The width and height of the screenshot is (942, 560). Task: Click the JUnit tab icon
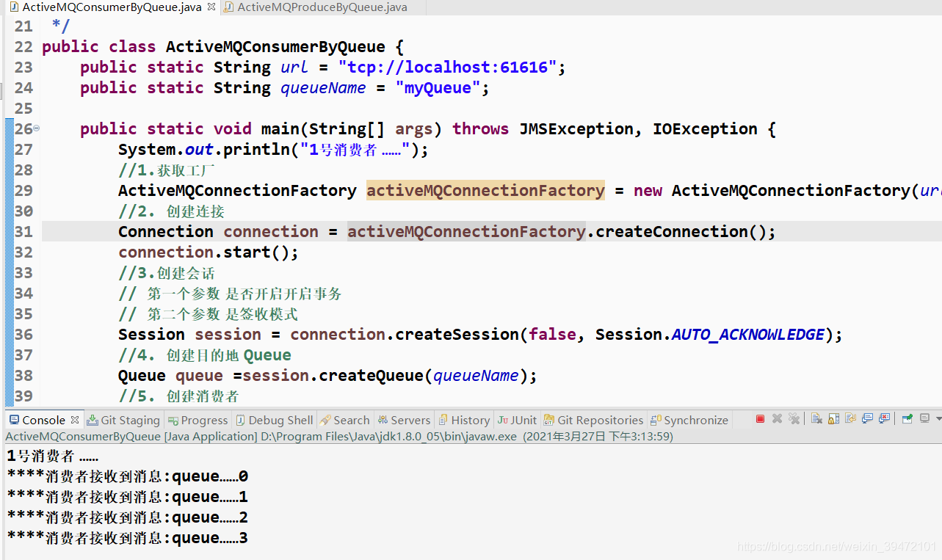(x=502, y=420)
